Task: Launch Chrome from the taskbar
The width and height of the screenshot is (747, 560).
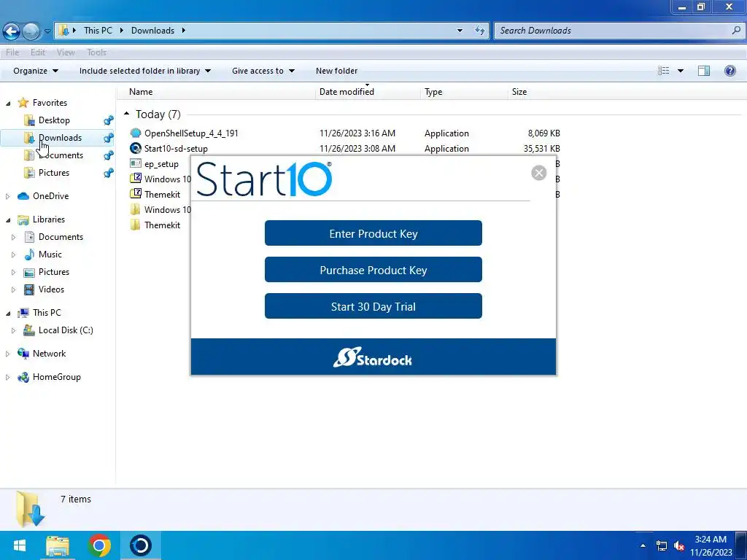Action: click(99, 545)
